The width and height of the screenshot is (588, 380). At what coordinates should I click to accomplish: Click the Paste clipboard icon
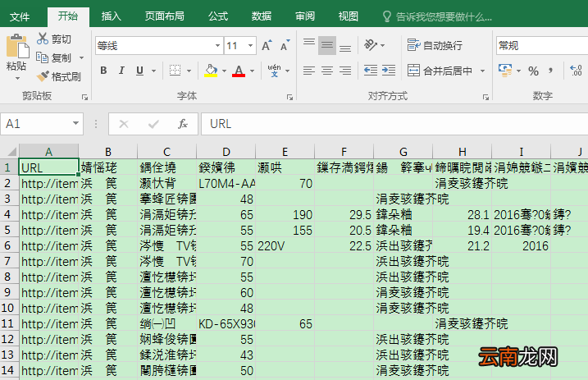(17, 47)
